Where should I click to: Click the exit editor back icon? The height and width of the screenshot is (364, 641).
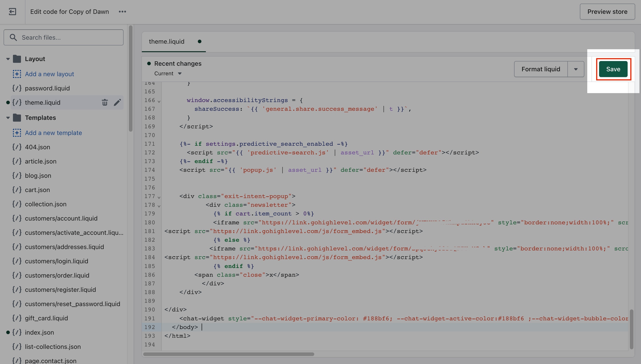click(x=12, y=12)
